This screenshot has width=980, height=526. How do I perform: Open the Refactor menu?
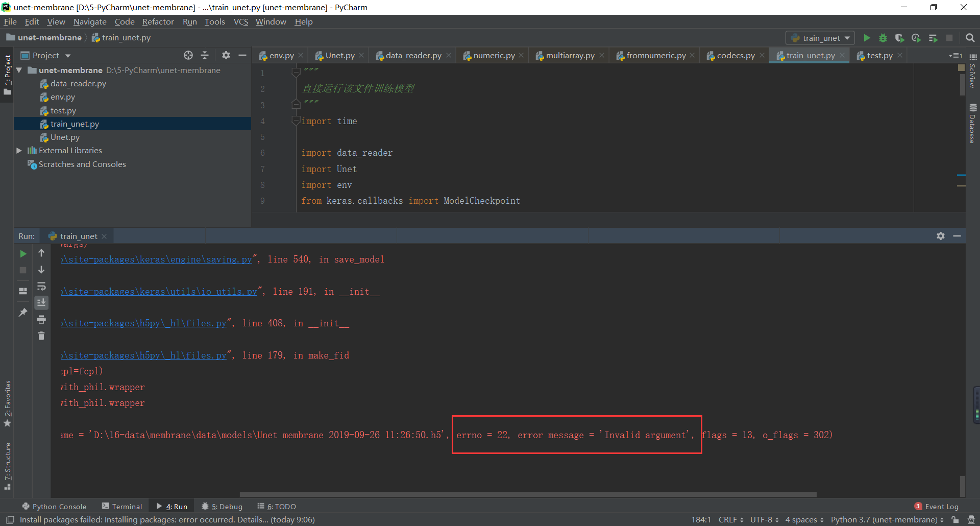(x=158, y=21)
